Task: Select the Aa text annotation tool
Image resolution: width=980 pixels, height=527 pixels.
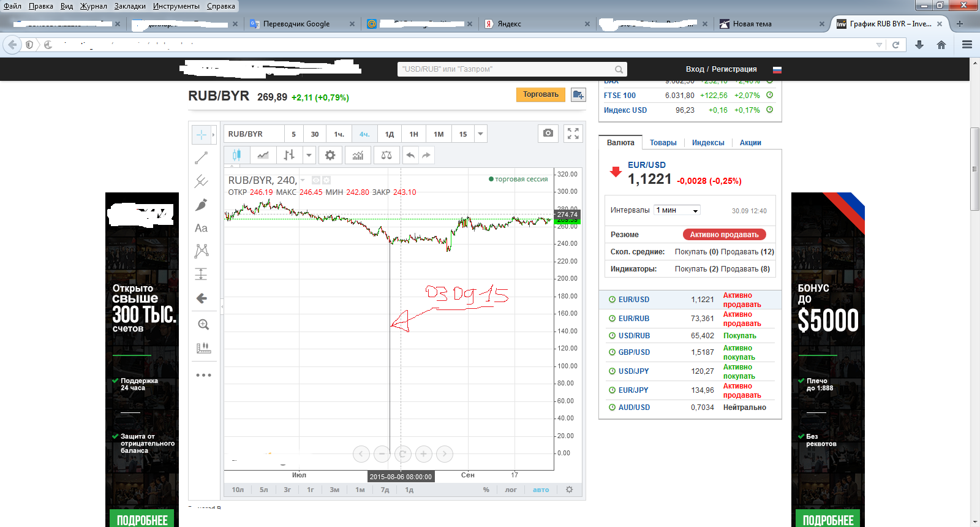Action: pos(201,228)
